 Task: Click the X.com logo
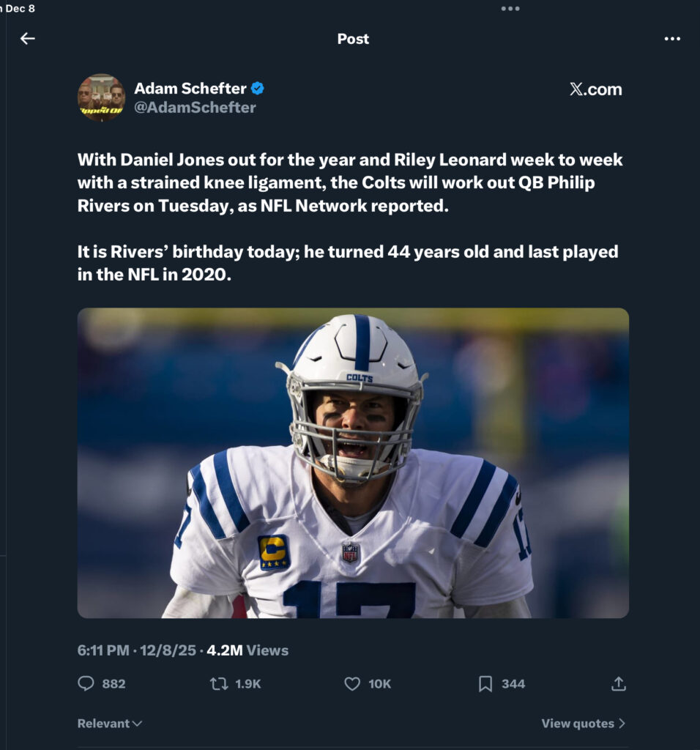[x=595, y=89]
